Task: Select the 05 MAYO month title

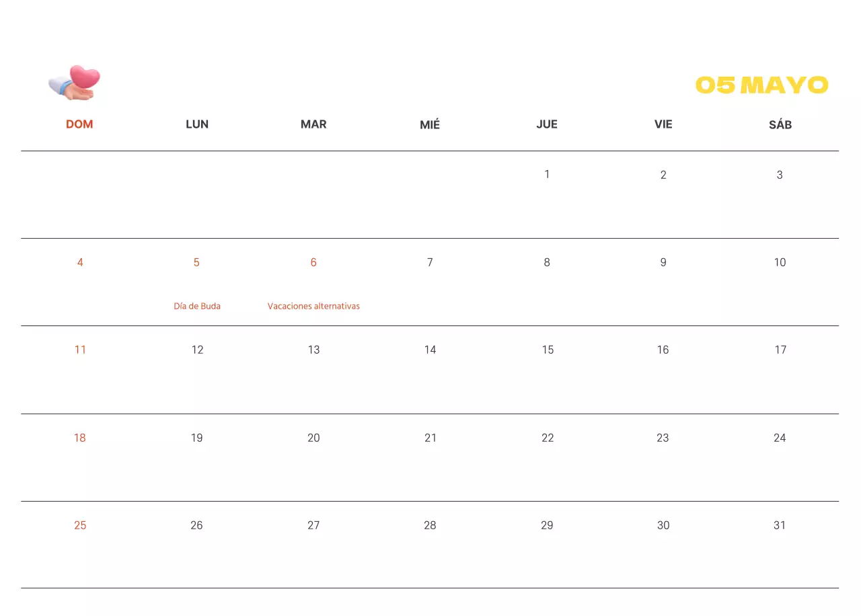Action: [x=761, y=85]
